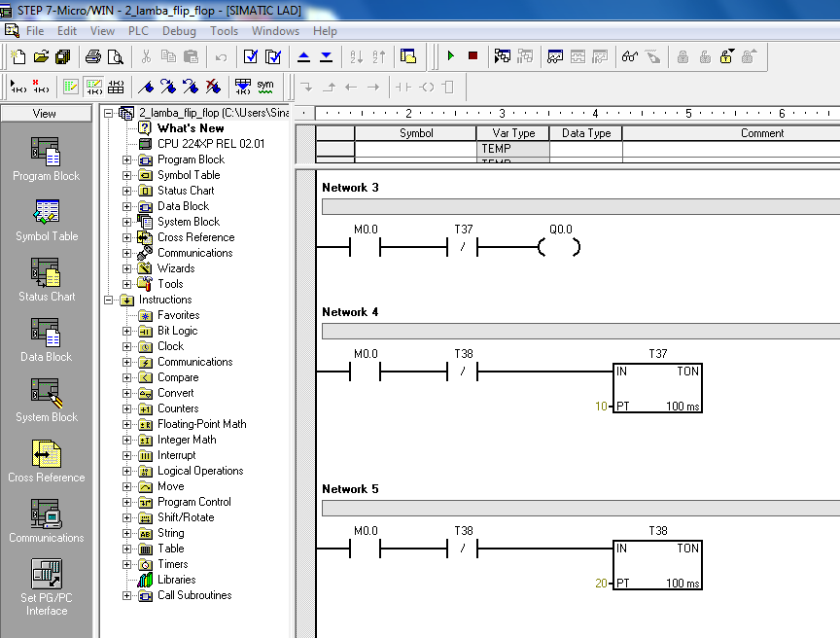Viewport: 840px width, 638px height.
Task: Collapse the 2_lamba_flip_flop project root node
Action: point(108,113)
